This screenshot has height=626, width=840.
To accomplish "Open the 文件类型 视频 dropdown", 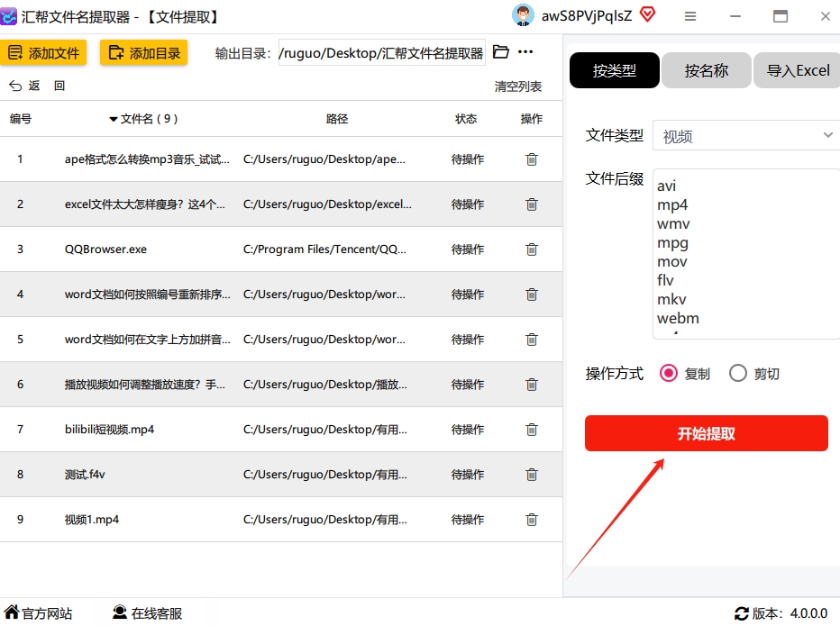I will click(745, 135).
